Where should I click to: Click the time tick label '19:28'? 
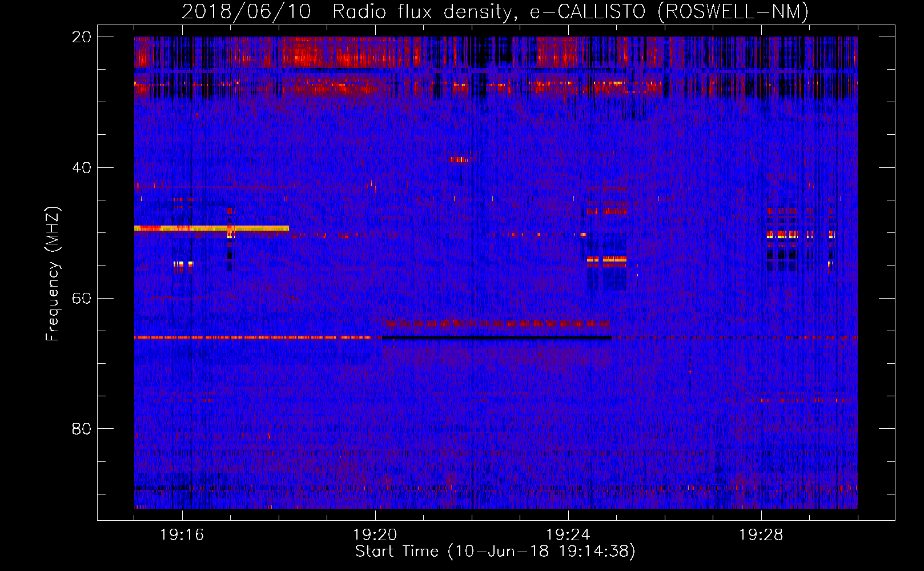(x=761, y=535)
